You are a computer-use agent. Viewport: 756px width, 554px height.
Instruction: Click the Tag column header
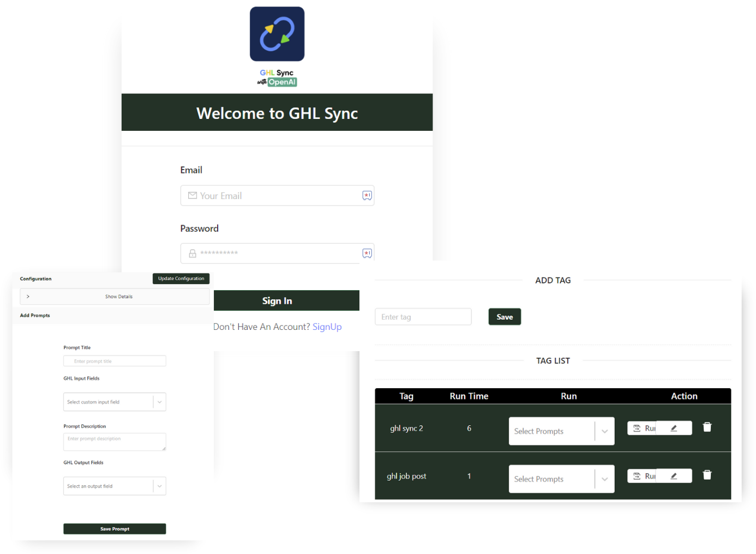tap(406, 396)
